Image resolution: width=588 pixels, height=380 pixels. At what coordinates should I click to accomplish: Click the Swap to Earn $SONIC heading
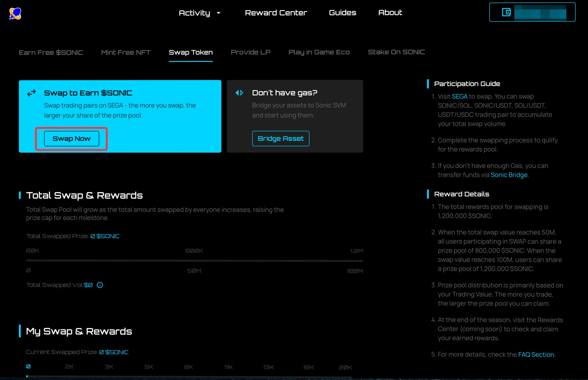tap(88, 93)
